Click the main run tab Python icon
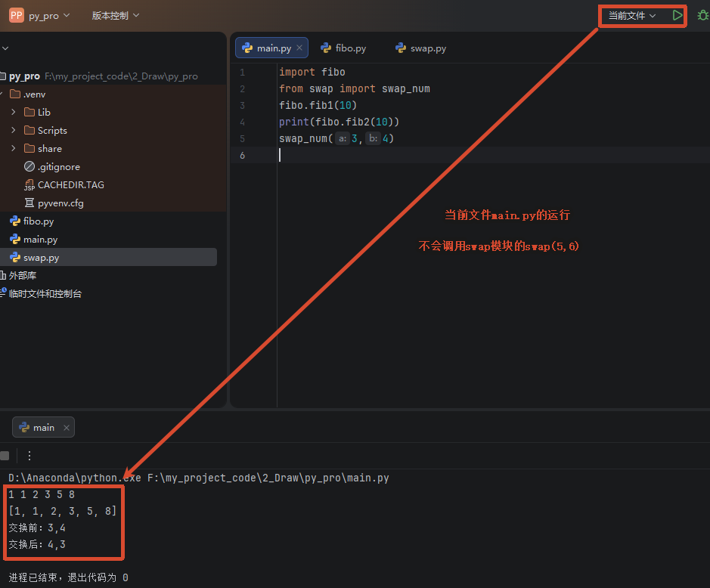 [24, 427]
